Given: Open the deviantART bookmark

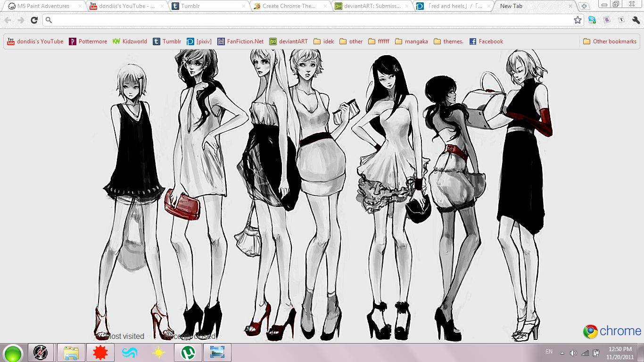Looking at the screenshot, I should pos(288,41).
